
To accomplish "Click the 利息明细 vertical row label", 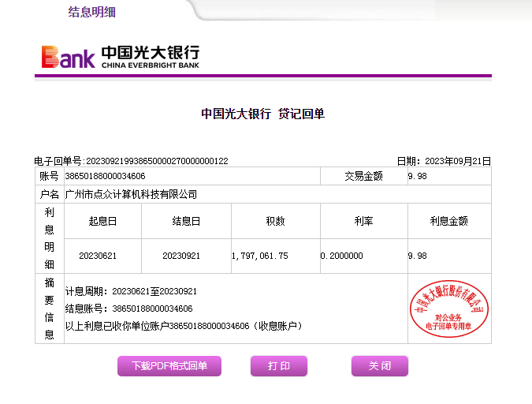I will coord(50,238).
